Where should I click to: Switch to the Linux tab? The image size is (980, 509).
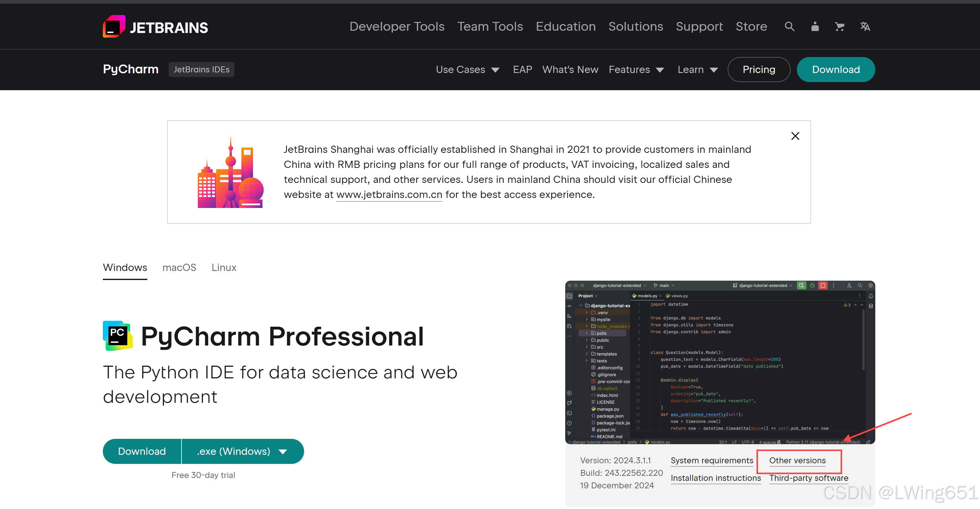click(x=224, y=267)
